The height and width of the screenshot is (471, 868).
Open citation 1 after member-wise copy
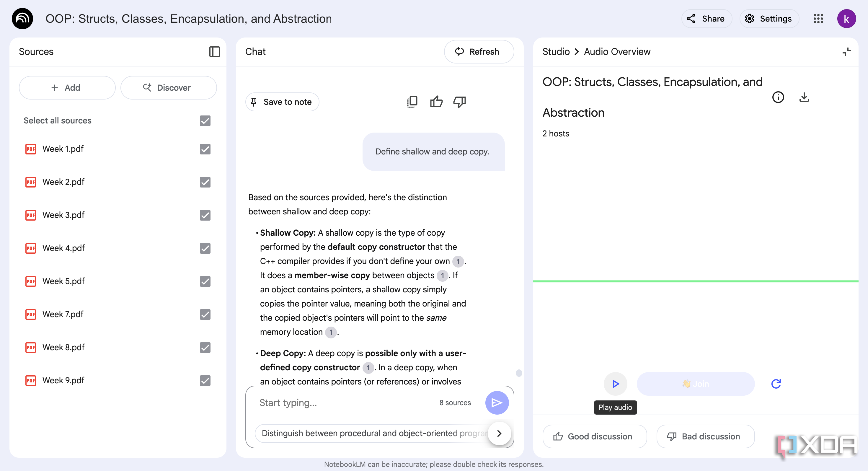tap(443, 276)
